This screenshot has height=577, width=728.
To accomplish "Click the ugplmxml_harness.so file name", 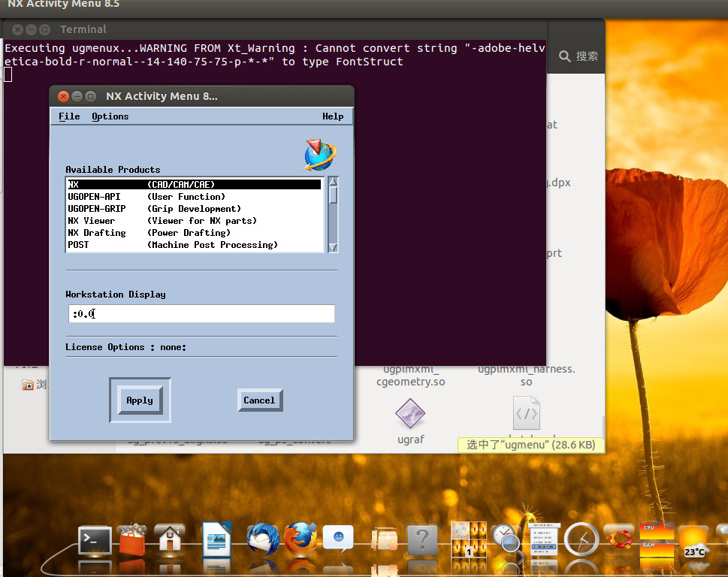I will 527,376.
